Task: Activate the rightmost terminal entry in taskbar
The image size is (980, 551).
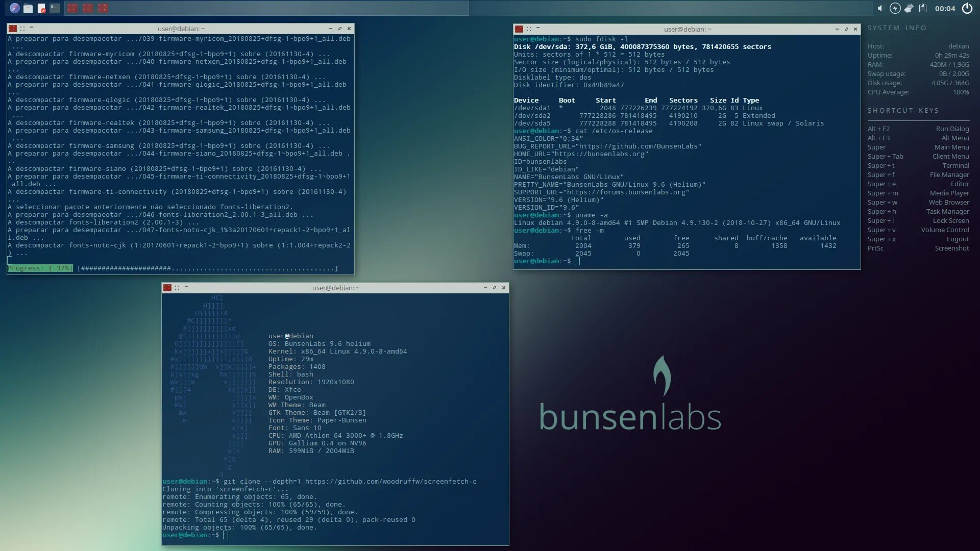Action: tap(103, 8)
